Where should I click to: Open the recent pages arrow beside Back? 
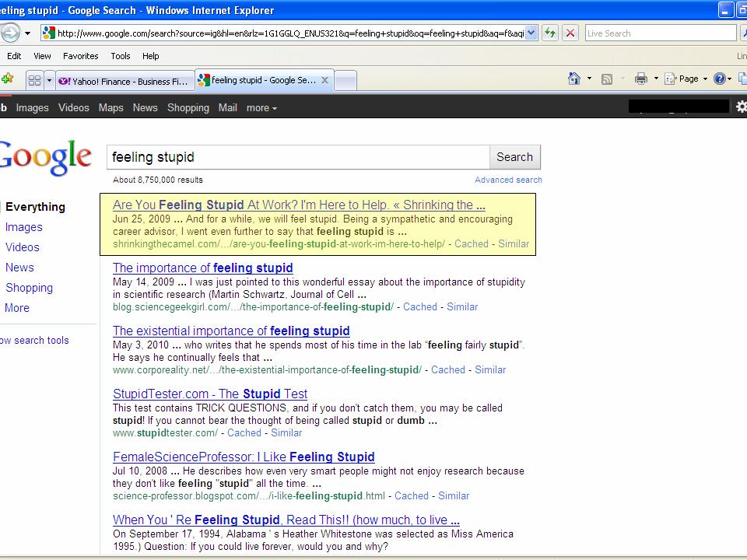[x=28, y=33]
